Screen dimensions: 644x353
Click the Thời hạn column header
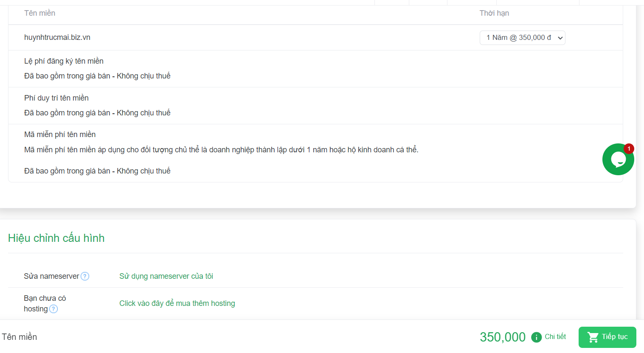(494, 13)
